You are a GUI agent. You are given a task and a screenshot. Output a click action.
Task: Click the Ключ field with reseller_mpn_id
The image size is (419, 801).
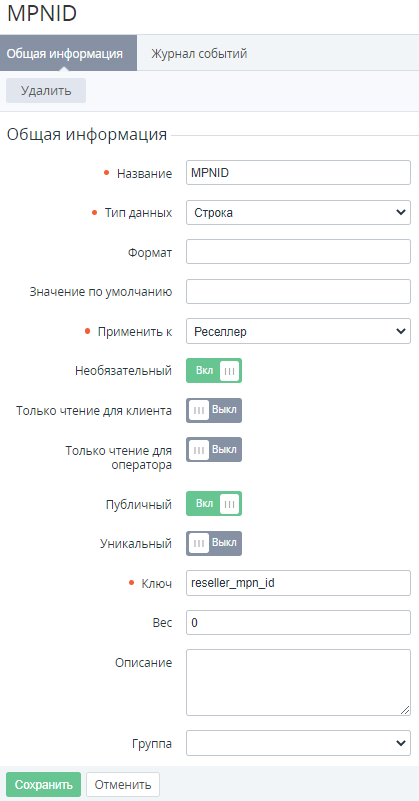[x=298, y=583]
